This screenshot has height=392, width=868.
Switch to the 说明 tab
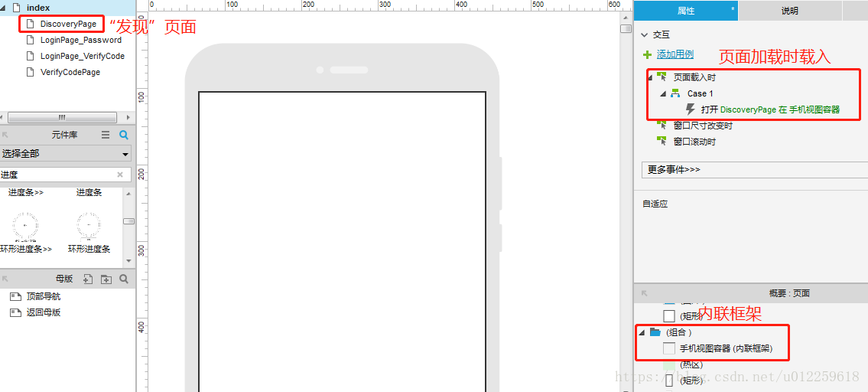tap(790, 11)
